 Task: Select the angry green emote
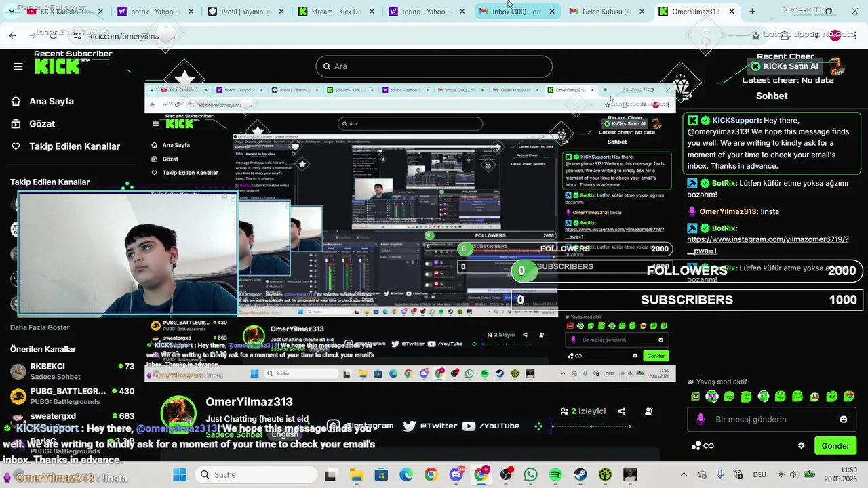click(x=696, y=396)
